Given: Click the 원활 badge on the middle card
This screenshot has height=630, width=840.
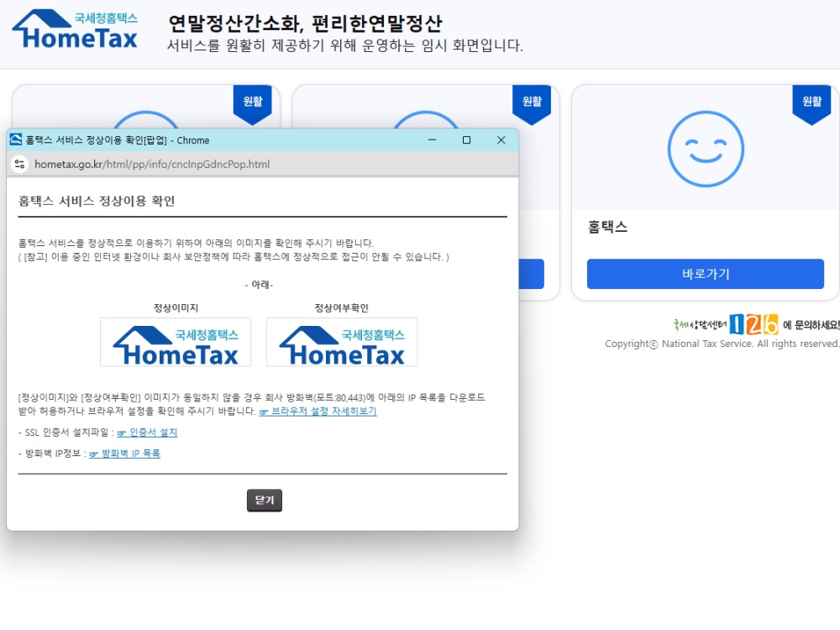Looking at the screenshot, I should pyautogui.click(x=532, y=104).
